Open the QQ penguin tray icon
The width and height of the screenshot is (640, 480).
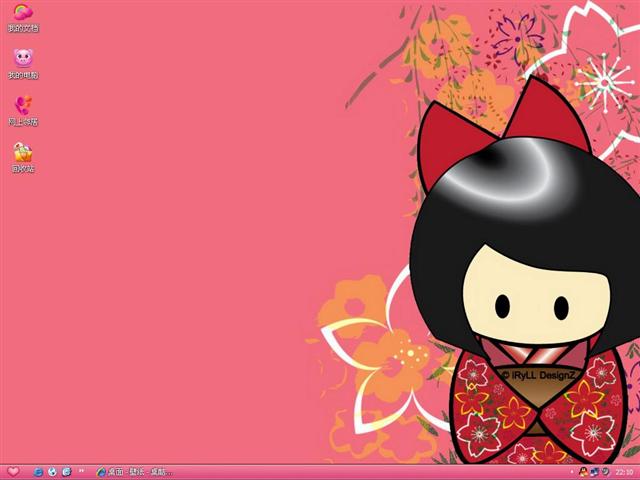click(583, 472)
